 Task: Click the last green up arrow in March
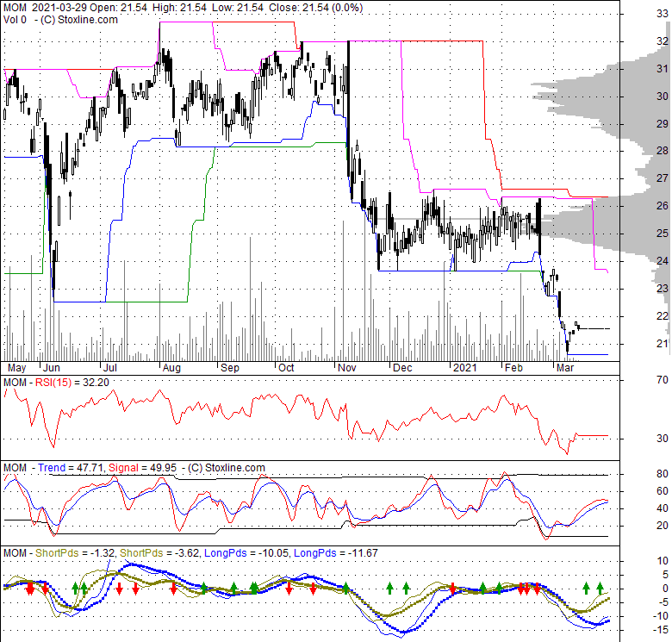600,588
